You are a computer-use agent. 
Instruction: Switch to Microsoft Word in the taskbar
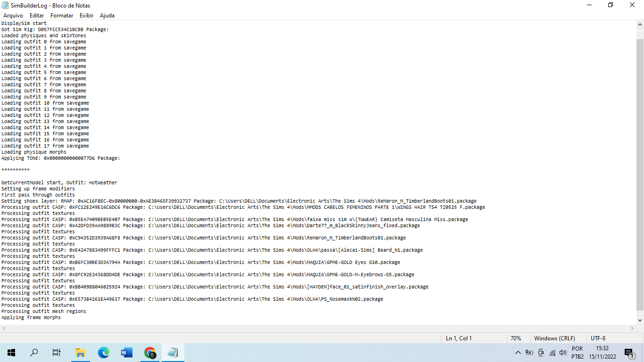[126, 353]
